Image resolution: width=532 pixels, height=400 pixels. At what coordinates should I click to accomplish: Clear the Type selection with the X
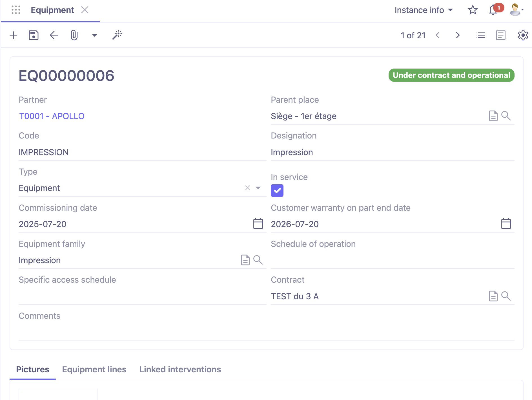point(247,188)
